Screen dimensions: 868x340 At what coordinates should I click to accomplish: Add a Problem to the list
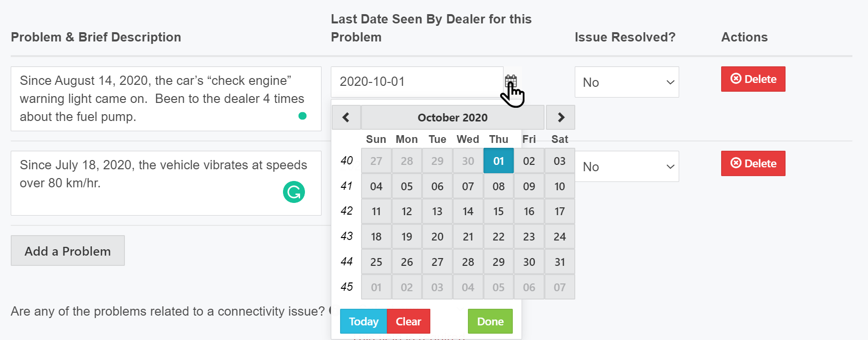[68, 251]
